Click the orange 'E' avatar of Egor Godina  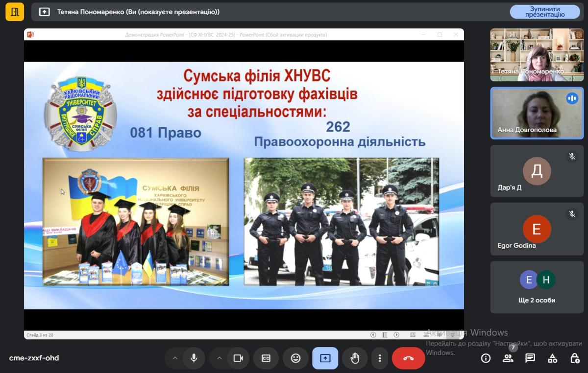(x=537, y=229)
